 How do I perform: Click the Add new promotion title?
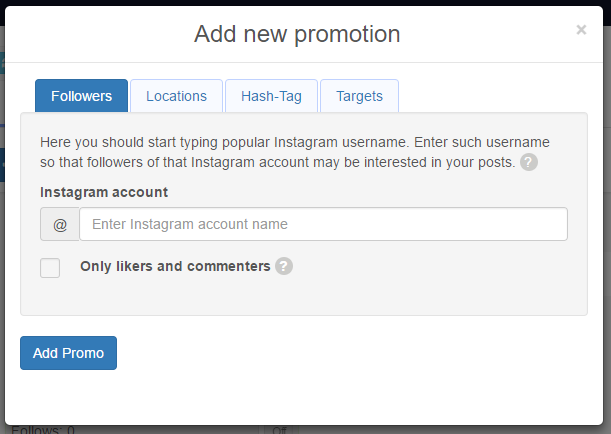(x=297, y=34)
